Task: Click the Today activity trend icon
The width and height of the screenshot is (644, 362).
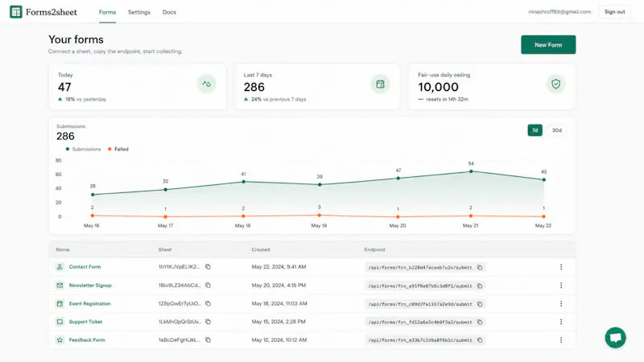Action: coord(206,84)
